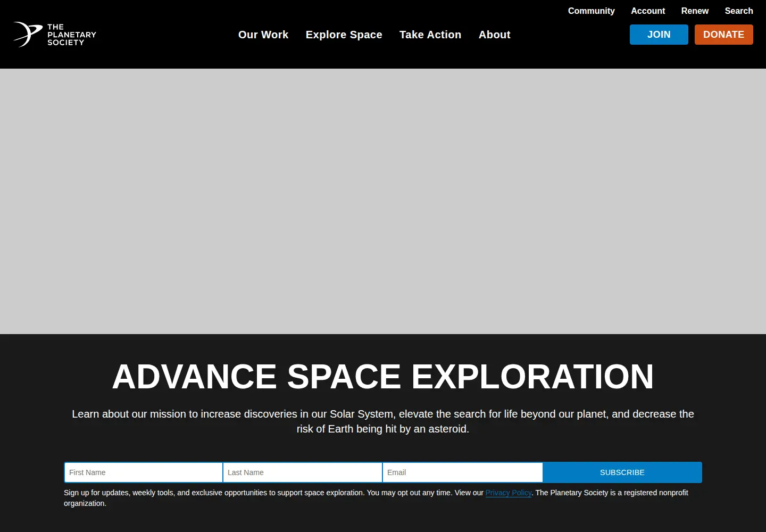Click the ADVANCE SPACE EXPLORATION heading

click(x=383, y=377)
